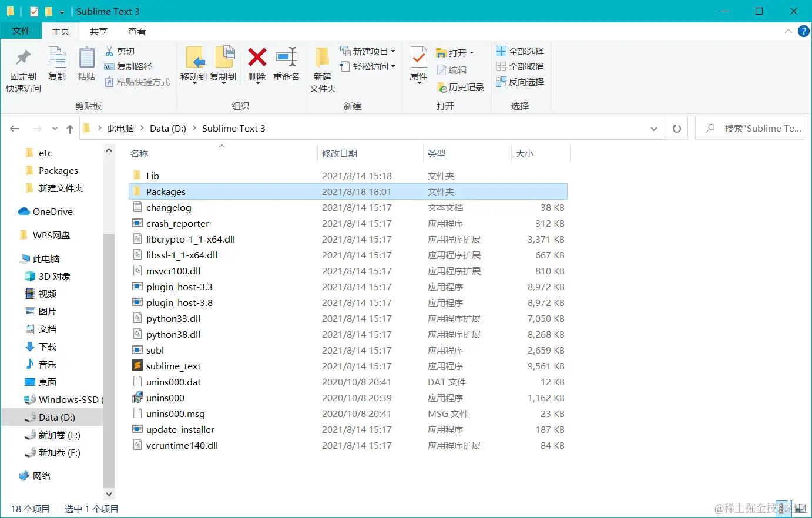
Task: Click the search Sublime Text 3 box
Action: click(x=750, y=128)
